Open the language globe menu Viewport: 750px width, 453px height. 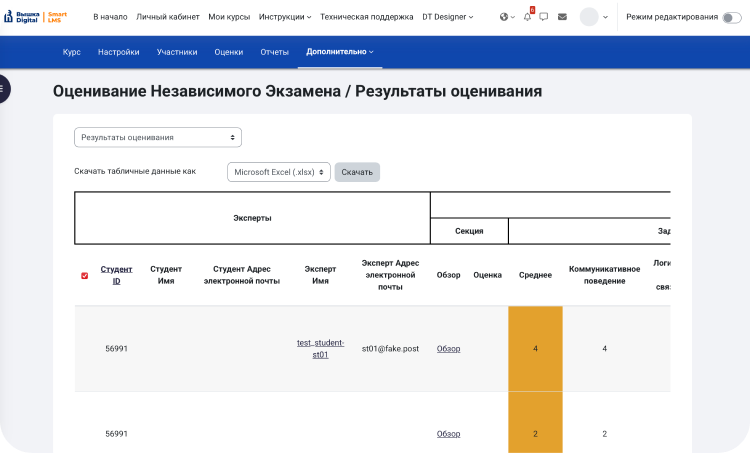[x=507, y=17]
